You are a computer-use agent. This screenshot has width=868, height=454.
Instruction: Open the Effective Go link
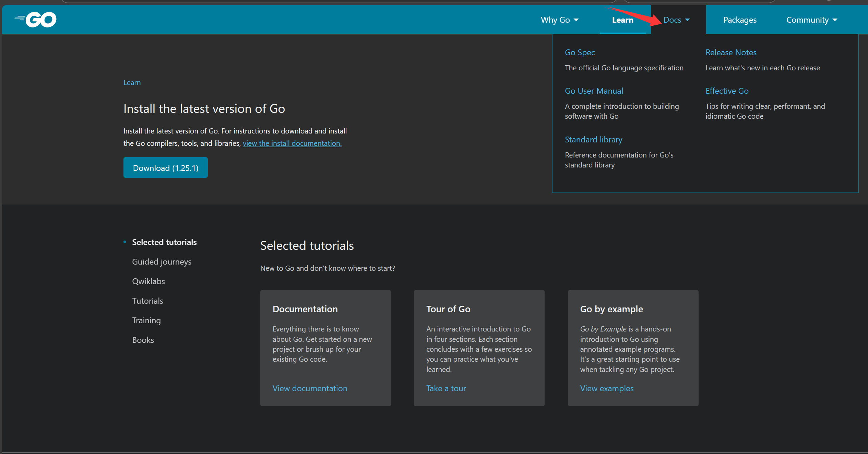pyautogui.click(x=727, y=91)
